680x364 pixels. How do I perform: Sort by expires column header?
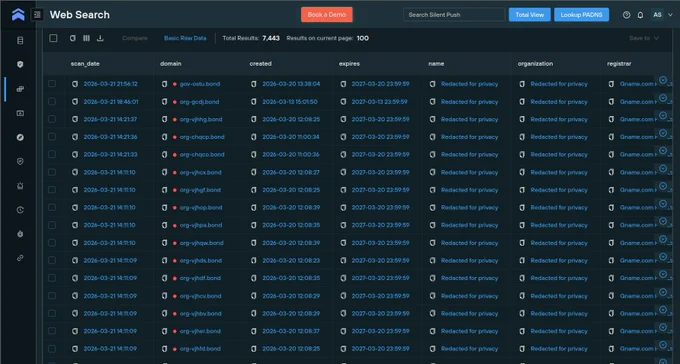[349, 64]
